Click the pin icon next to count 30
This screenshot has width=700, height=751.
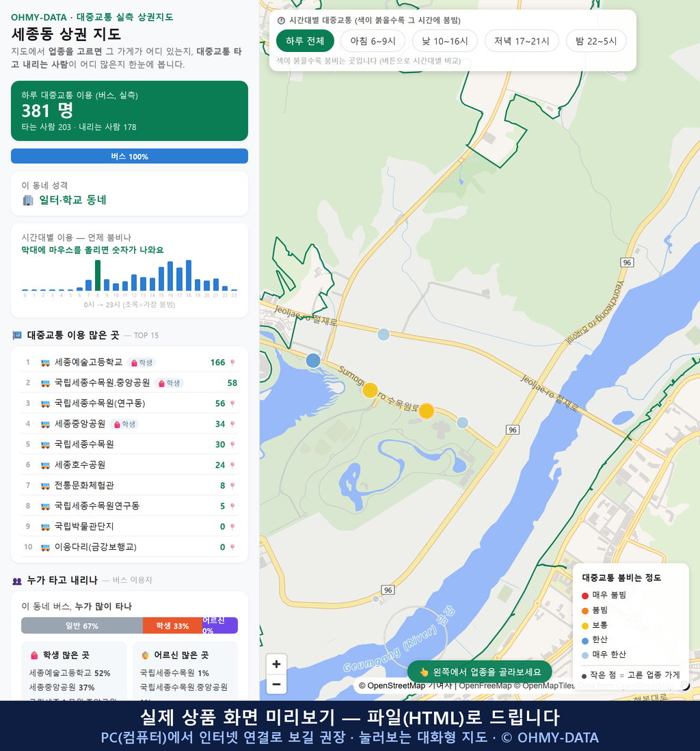(x=232, y=445)
